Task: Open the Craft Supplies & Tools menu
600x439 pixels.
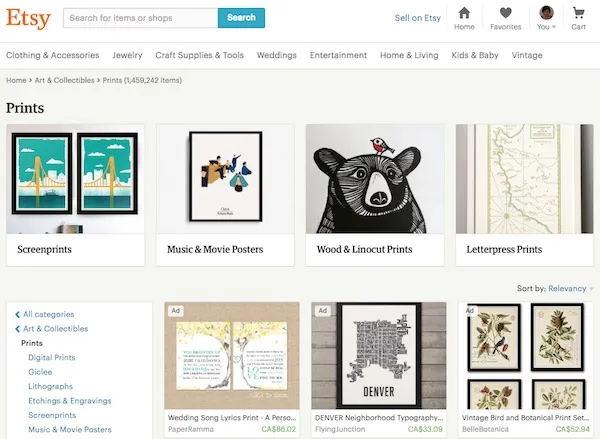Action: 200,55
